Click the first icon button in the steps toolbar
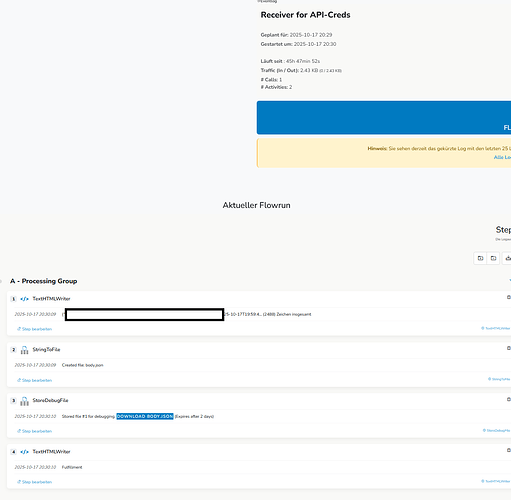511x500 pixels. (x=480, y=258)
